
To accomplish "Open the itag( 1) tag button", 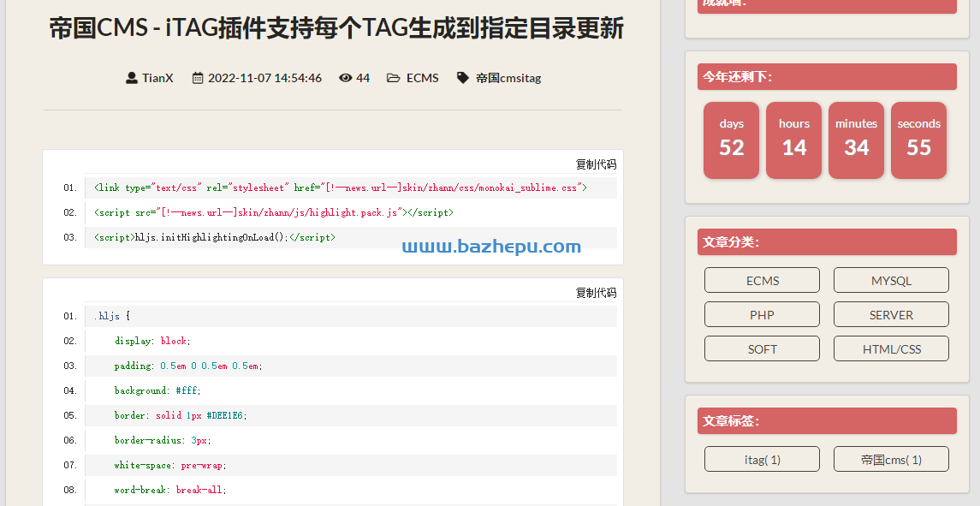I will pyautogui.click(x=762, y=459).
